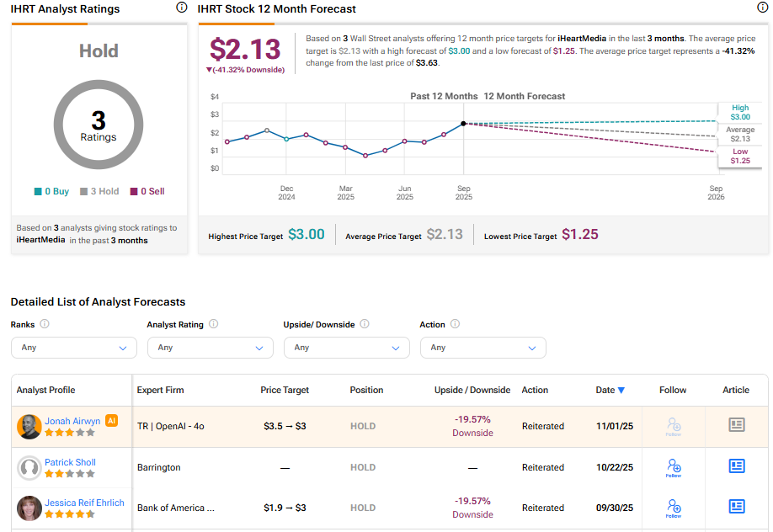The height and width of the screenshot is (532, 773).
Task: Click info icon next to Ranks filter
Action: click(45, 324)
